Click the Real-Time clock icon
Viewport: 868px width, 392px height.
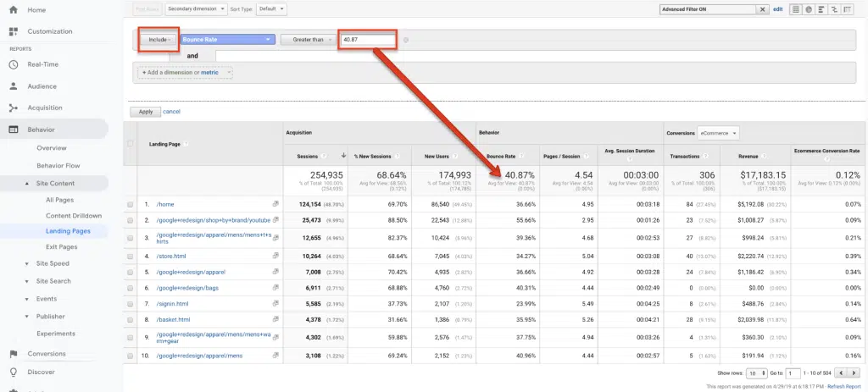14,64
